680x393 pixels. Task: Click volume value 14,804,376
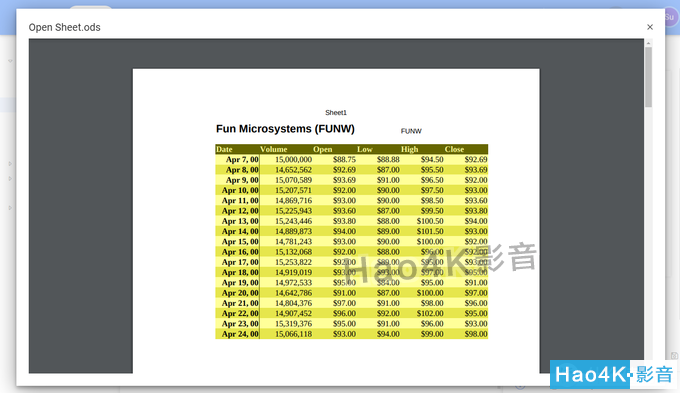[x=293, y=303]
